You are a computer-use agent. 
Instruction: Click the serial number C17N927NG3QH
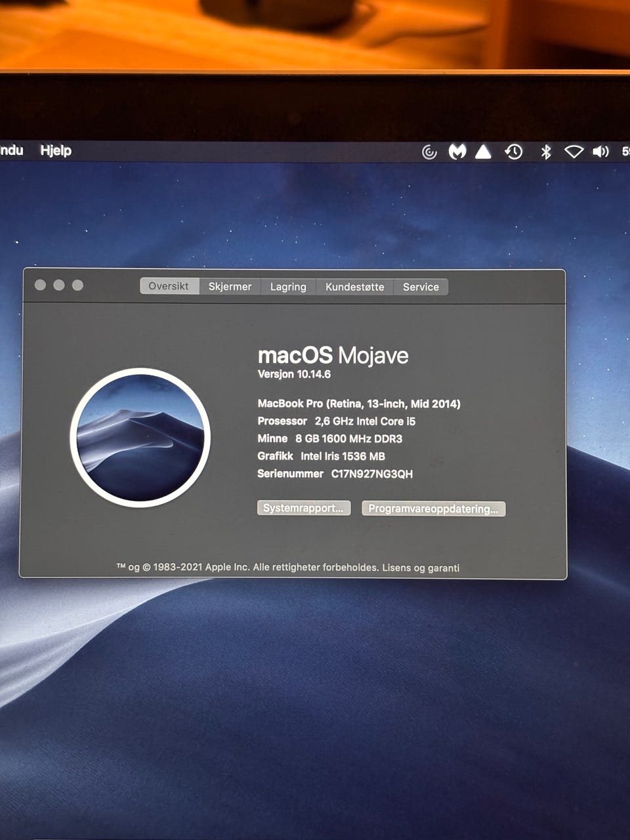click(371, 474)
